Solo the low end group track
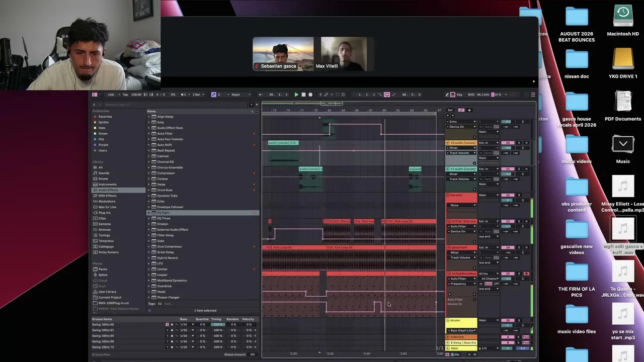Image resolution: width=644 pixels, height=362 pixels. pyautogui.click(x=519, y=195)
